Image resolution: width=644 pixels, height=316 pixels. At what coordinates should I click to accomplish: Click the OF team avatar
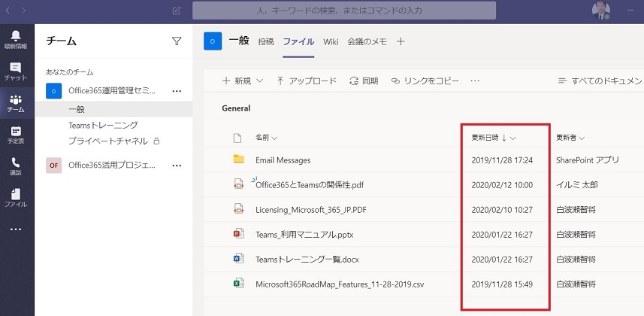tap(54, 166)
